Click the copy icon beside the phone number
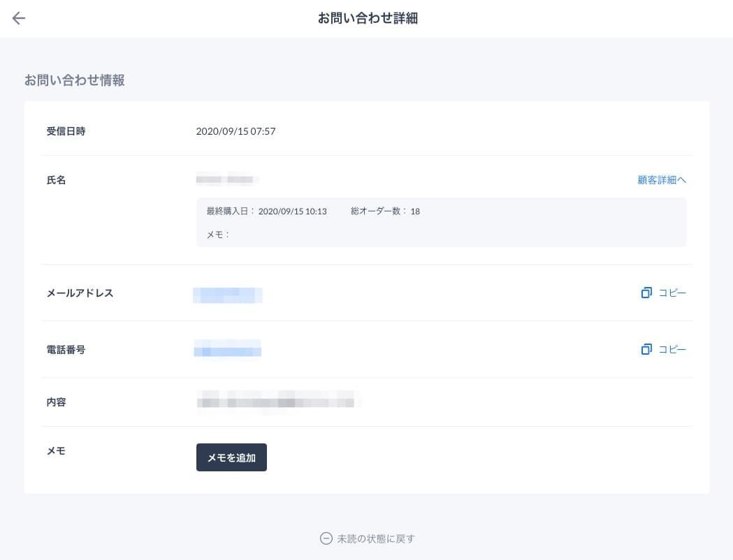This screenshot has height=560, width=733. (646, 349)
